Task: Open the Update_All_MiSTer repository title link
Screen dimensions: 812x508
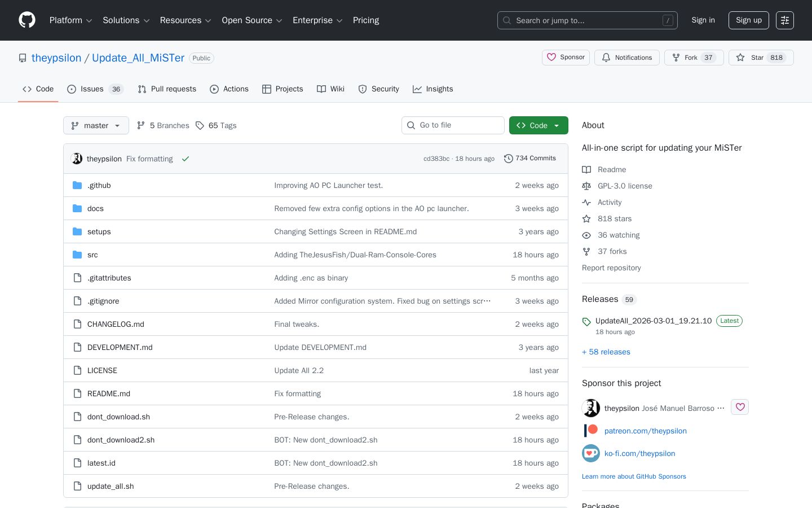Action: [x=138, y=58]
